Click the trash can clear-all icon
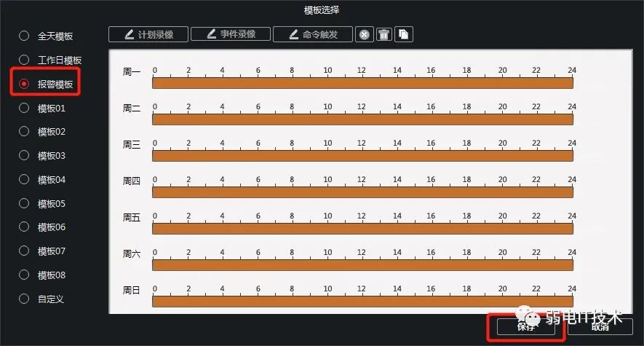644x346 pixels. (384, 34)
